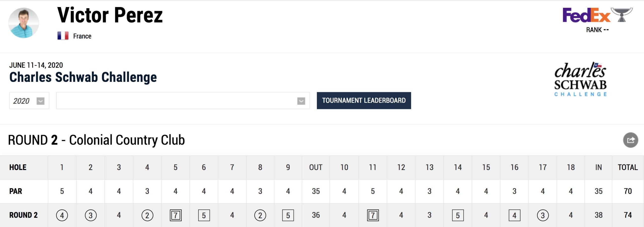Open Victor Perez's profile photo
644x227 pixels.
(x=24, y=23)
